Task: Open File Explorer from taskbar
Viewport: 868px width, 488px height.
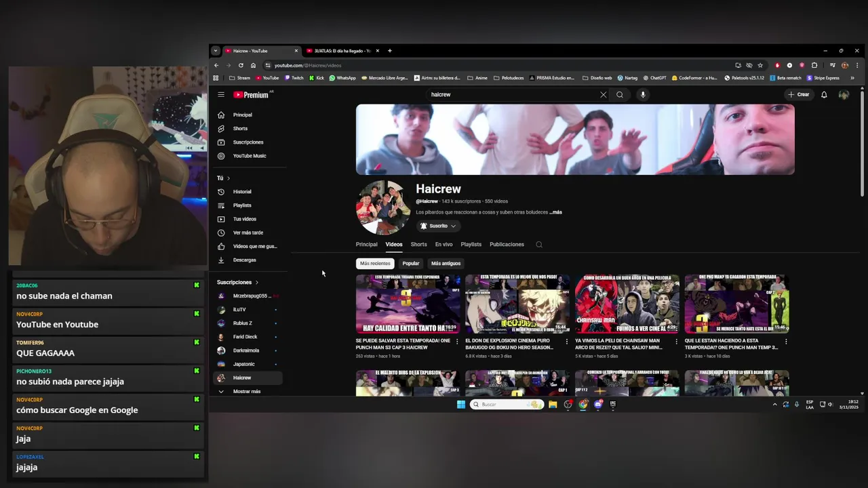Action: [x=553, y=405]
